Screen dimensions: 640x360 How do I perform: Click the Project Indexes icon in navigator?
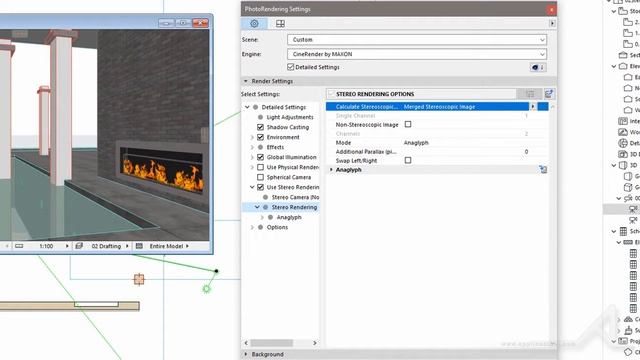point(623,341)
